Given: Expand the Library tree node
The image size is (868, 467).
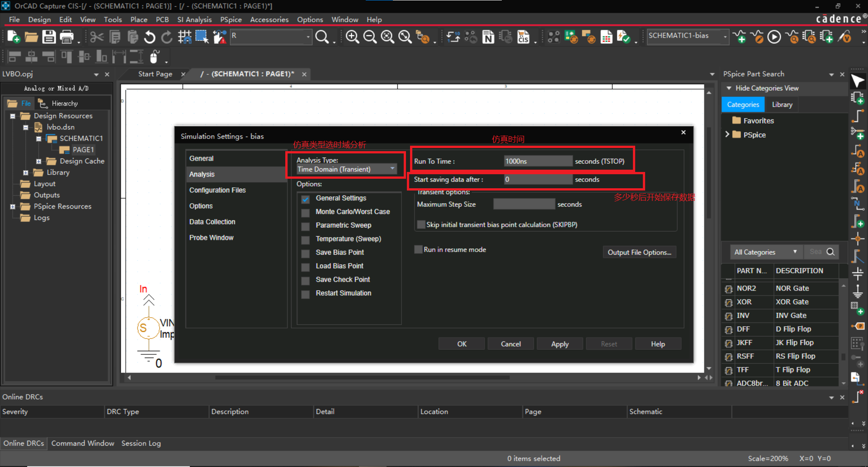Looking at the screenshot, I should pyautogui.click(x=26, y=173).
